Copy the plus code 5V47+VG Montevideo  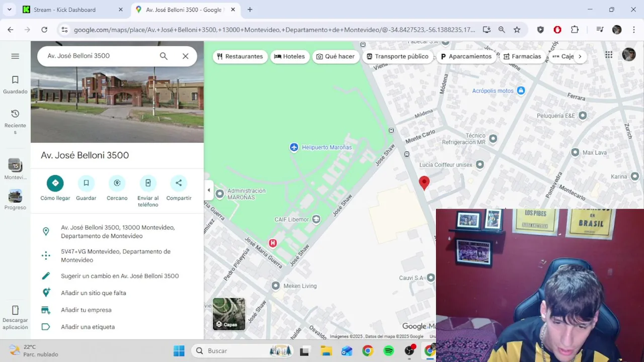point(117,255)
